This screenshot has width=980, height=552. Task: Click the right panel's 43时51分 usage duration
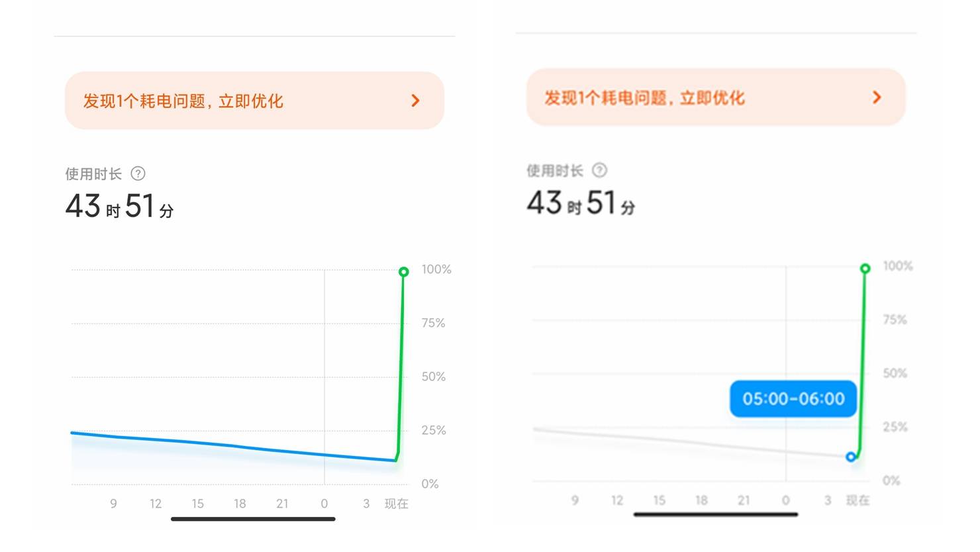[581, 203]
